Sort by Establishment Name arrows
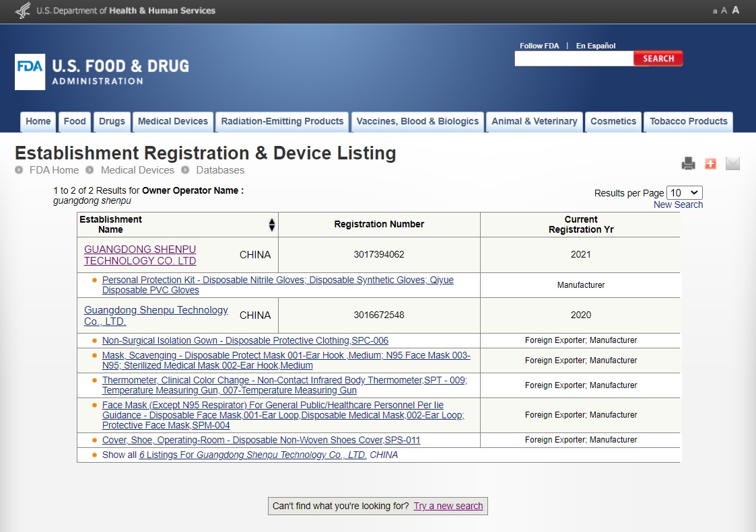Screen dimensions: 756x532 point(272,225)
